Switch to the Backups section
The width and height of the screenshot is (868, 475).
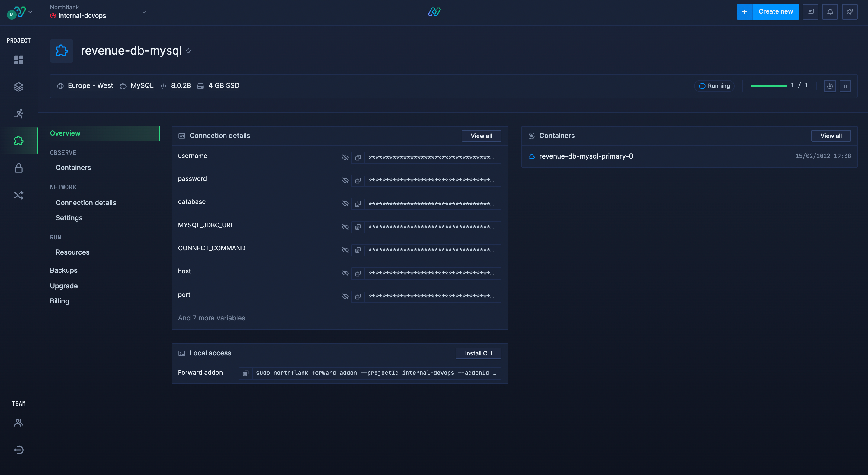pos(64,270)
